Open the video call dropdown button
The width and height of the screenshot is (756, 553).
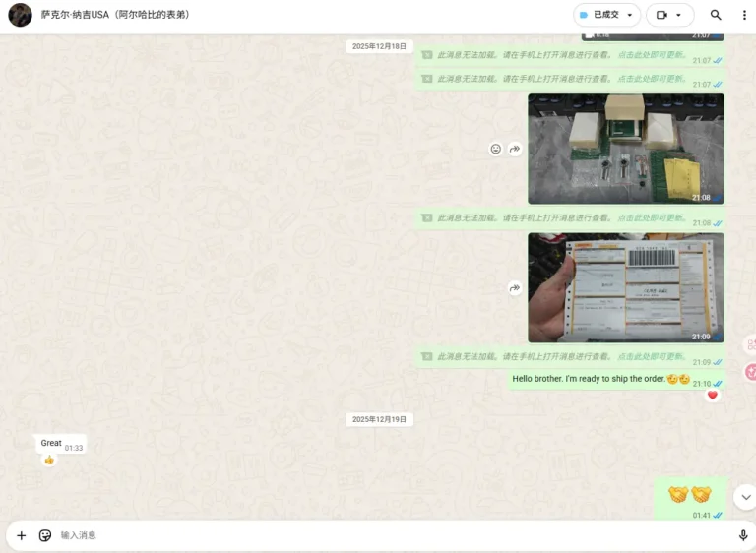669,15
